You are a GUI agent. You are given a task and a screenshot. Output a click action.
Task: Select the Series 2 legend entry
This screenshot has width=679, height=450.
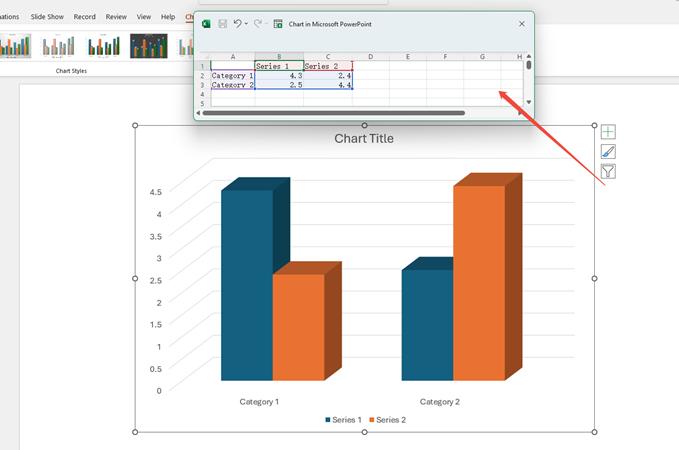pyautogui.click(x=388, y=420)
